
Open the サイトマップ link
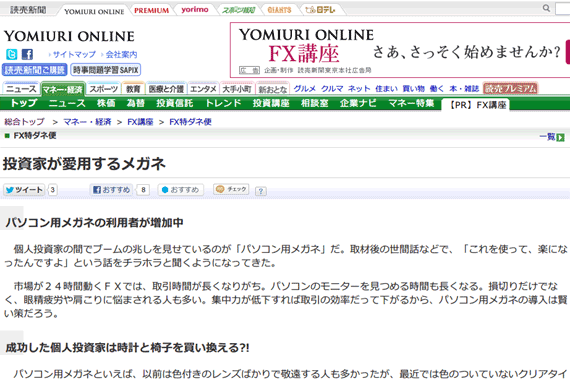(74, 55)
